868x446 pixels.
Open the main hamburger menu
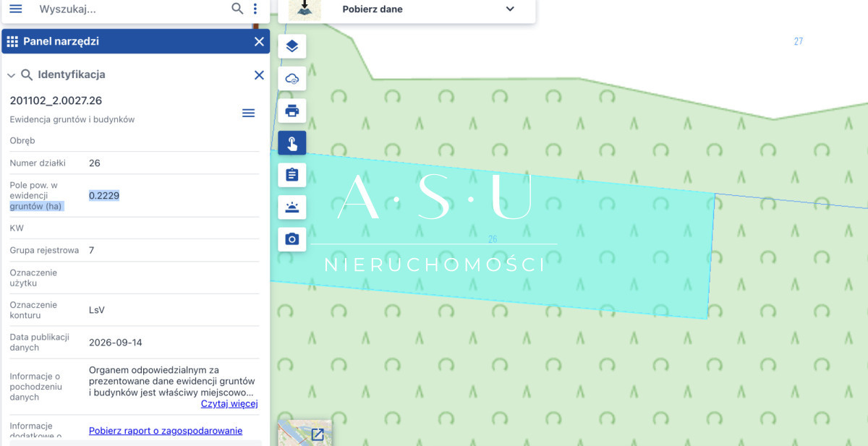[x=16, y=9]
